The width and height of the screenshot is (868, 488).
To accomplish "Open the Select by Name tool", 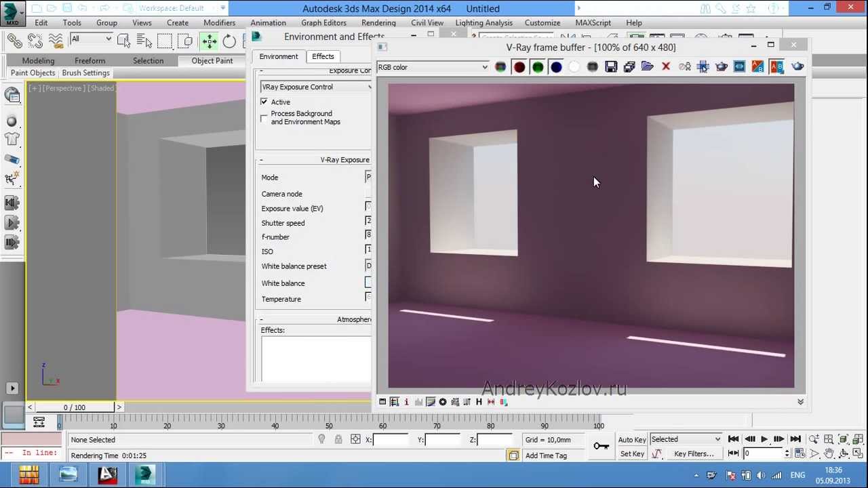I will pyautogui.click(x=143, y=41).
